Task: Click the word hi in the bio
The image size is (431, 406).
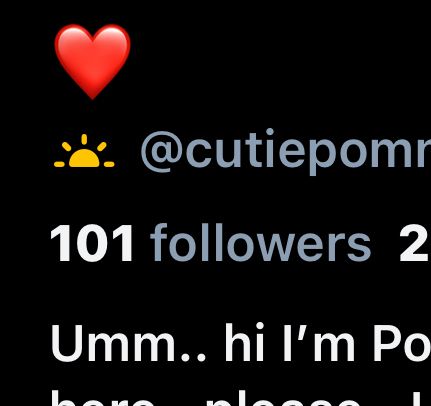Action: 245,342
